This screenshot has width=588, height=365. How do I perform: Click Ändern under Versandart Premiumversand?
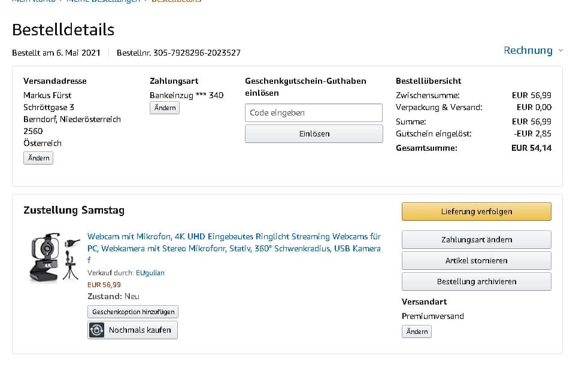pyautogui.click(x=417, y=331)
